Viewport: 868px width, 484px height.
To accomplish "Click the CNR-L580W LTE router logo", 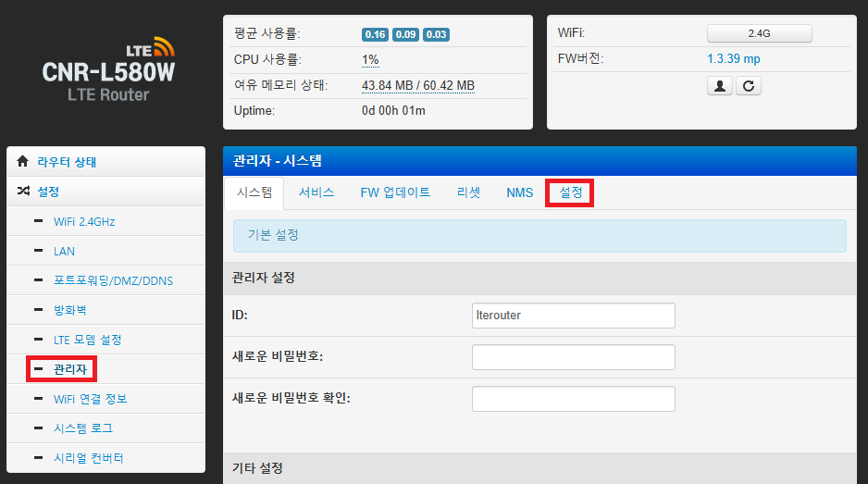I will tap(108, 69).
